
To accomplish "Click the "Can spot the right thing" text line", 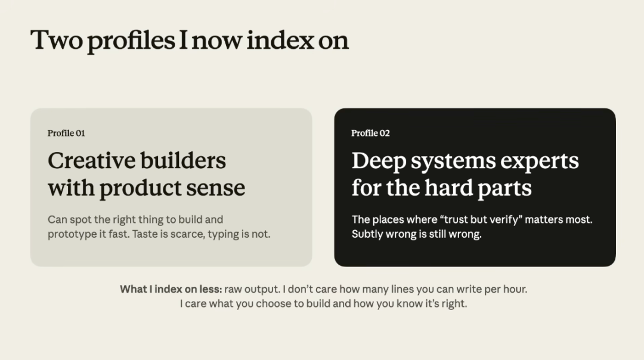I will tap(135, 219).
